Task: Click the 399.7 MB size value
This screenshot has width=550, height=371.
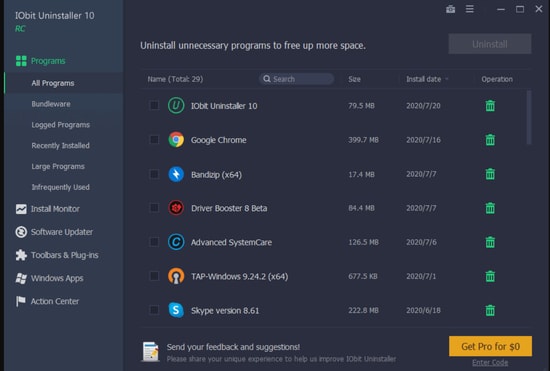Action: (363, 140)
